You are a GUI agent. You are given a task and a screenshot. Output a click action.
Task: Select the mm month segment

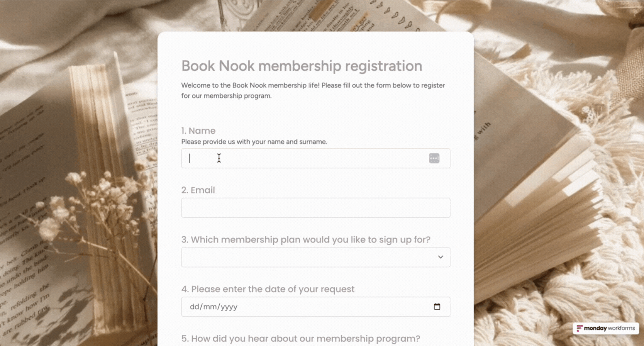pos(209,307)
